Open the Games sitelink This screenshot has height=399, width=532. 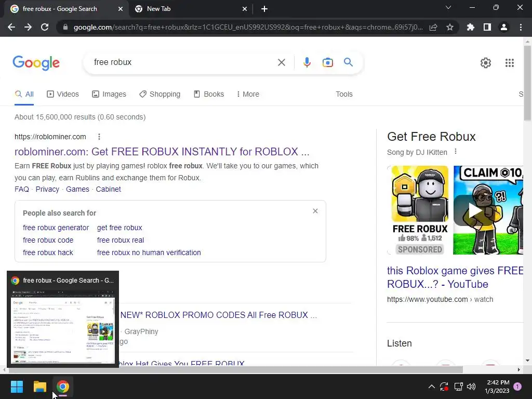[77, 189]
